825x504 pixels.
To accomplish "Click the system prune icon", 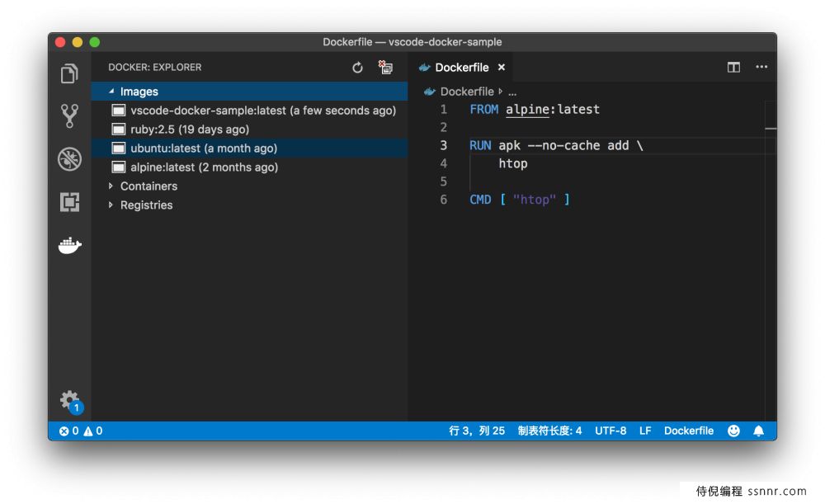I will [385, 68].
